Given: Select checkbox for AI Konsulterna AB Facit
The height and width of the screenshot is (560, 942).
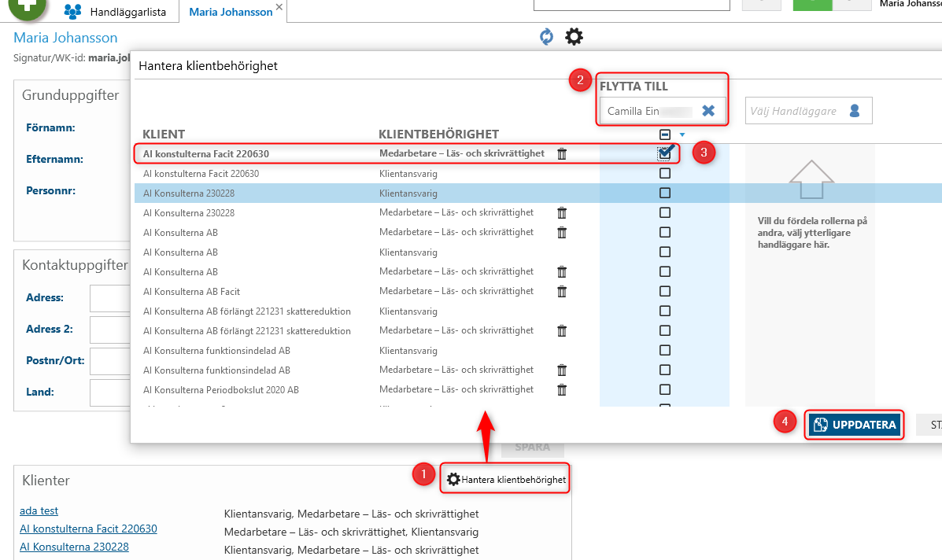Looking at the screenshot, I should coord(664,291).
